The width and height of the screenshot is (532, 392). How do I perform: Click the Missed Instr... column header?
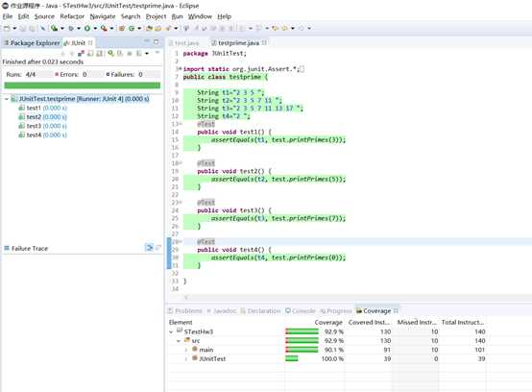click(x=417, y=322)
